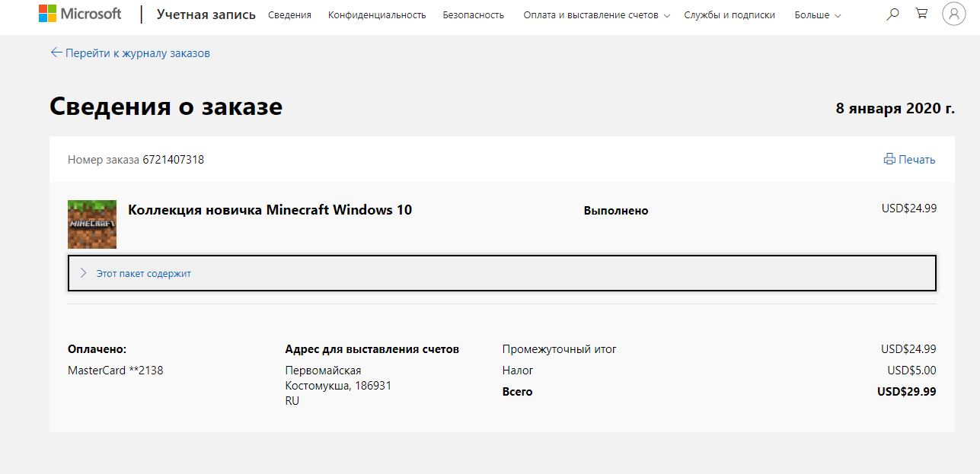Open the 'Безопасность' menu item
This screenshot has height=474, width=980.
[474, 15]
